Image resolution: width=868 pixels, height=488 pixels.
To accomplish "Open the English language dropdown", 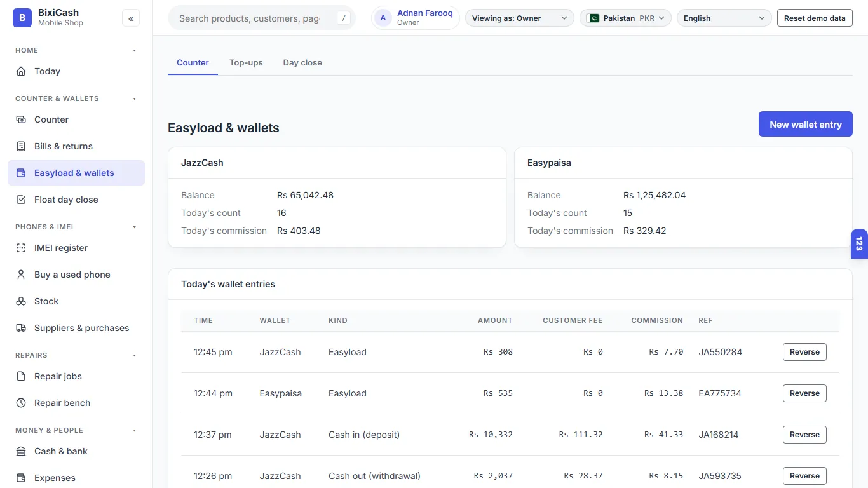I will coord(724,18).
